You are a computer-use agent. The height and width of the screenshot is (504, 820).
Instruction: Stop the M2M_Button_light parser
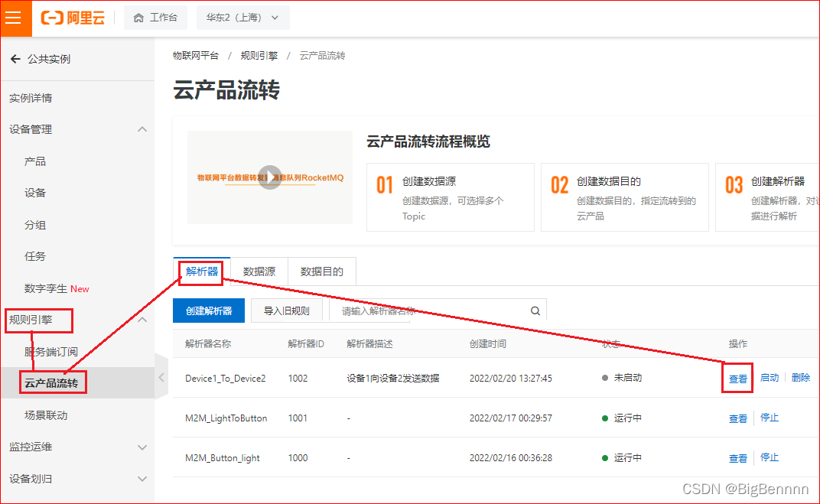coord(770,457)
